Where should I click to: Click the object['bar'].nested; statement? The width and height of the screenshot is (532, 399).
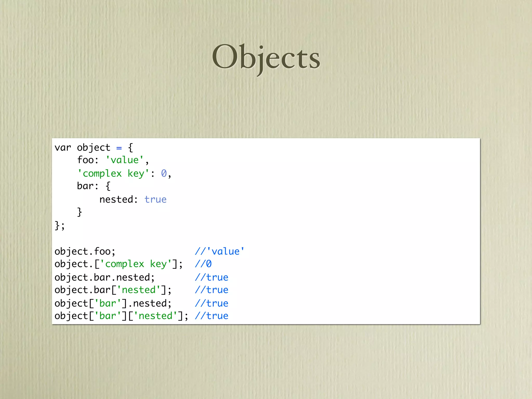click(x=113, y=303)
